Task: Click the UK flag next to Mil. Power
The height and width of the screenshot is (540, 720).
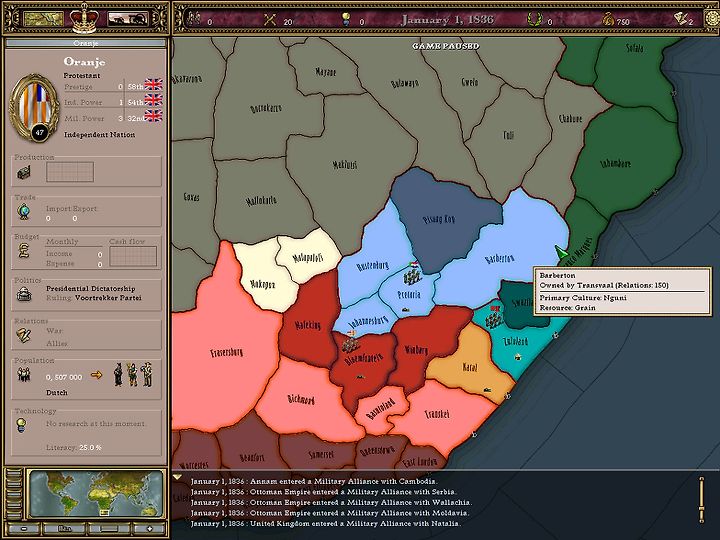Action: (153, 116)
